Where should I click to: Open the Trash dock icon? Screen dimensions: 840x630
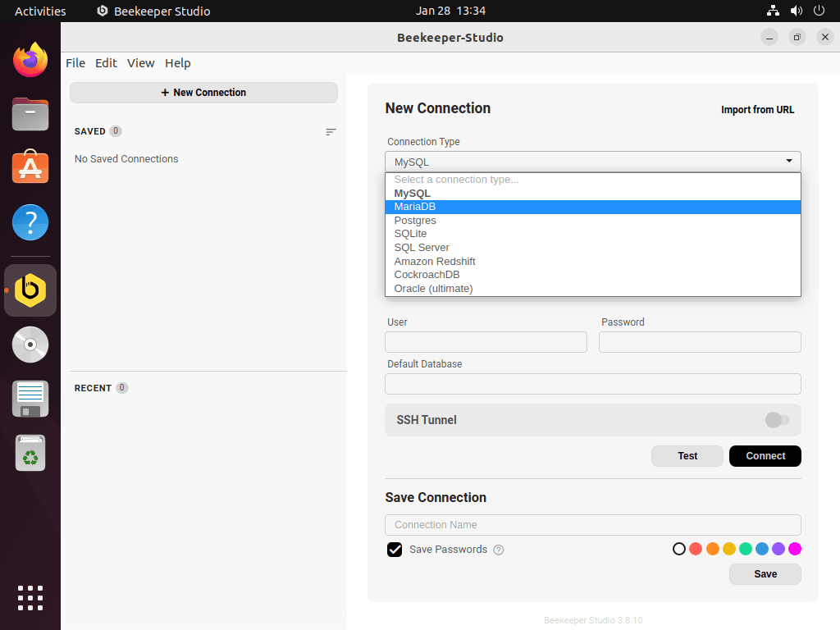(x=30, y=453)
